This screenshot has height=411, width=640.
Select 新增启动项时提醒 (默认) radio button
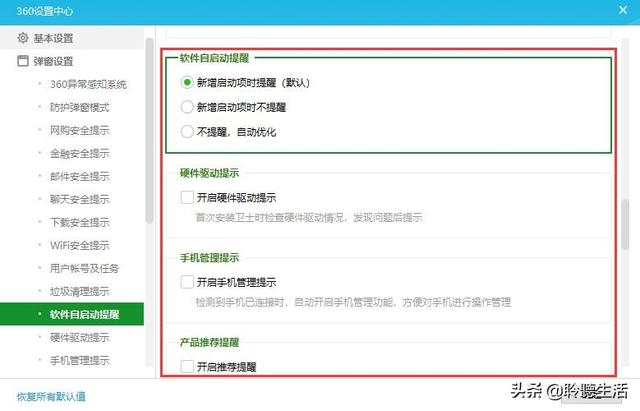click(x=187, y=82)
